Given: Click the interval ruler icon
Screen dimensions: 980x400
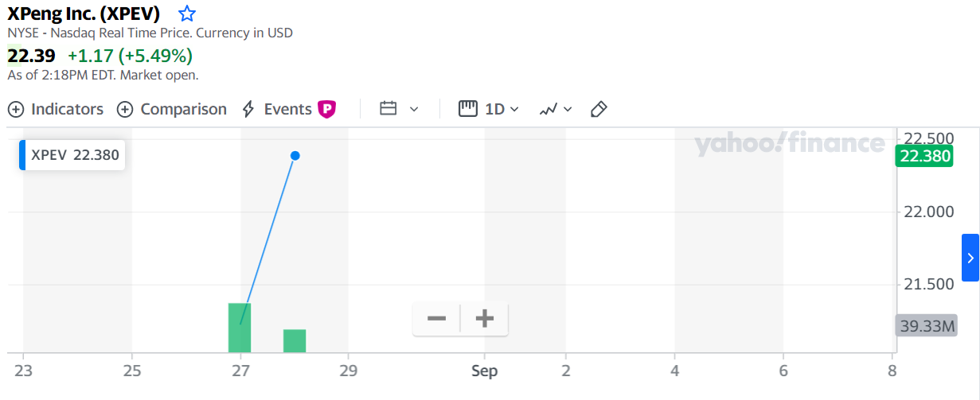Looking at the screenshot, I should pos(468,109).
